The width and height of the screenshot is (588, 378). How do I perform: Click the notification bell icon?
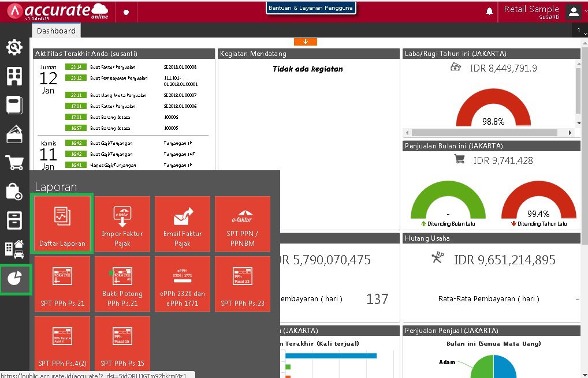coord(490,11)
